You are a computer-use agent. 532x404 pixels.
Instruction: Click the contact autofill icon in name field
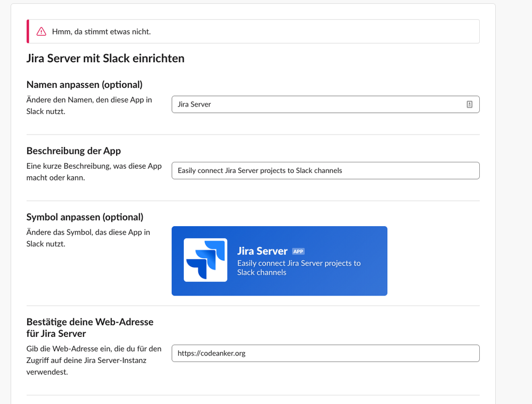[469, 104]
